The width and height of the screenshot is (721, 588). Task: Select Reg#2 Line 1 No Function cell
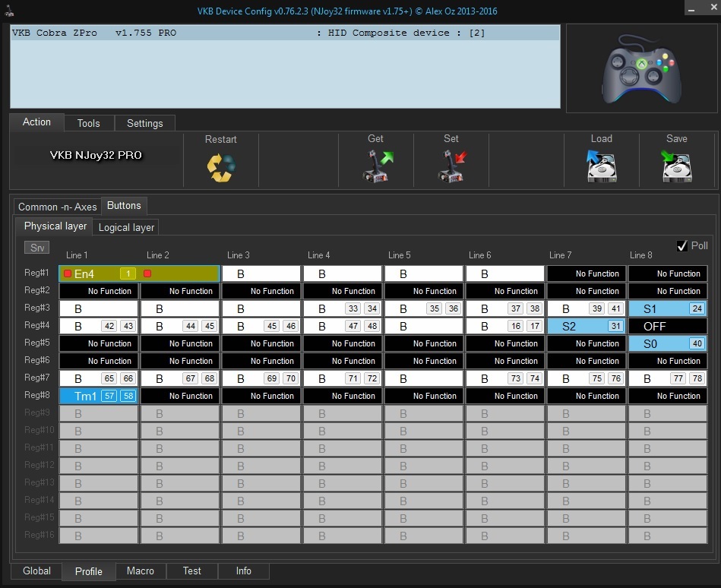point(99,291)
